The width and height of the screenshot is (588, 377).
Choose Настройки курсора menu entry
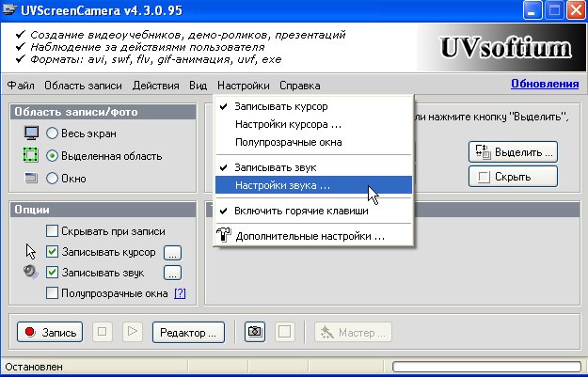pos(313,124)
